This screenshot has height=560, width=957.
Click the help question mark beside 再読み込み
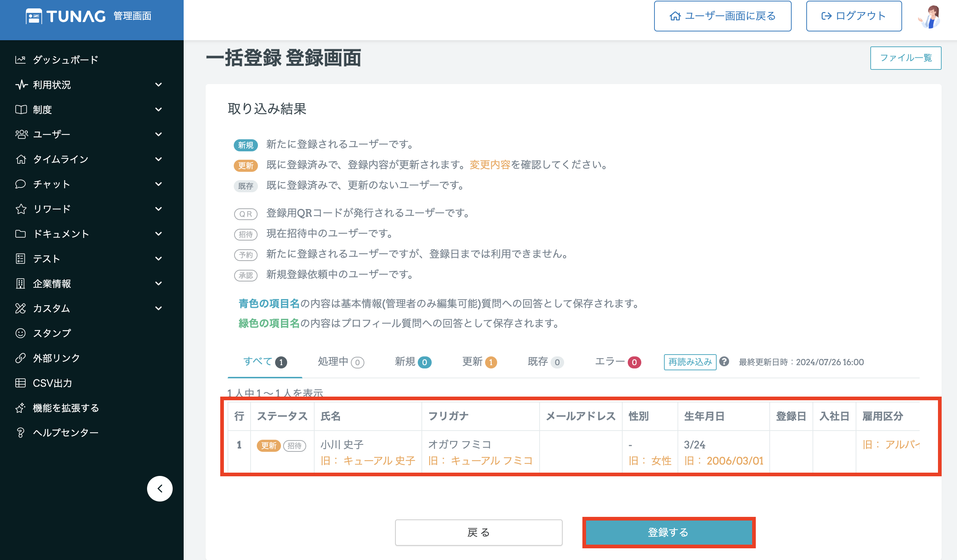click(x=724, y=362)
